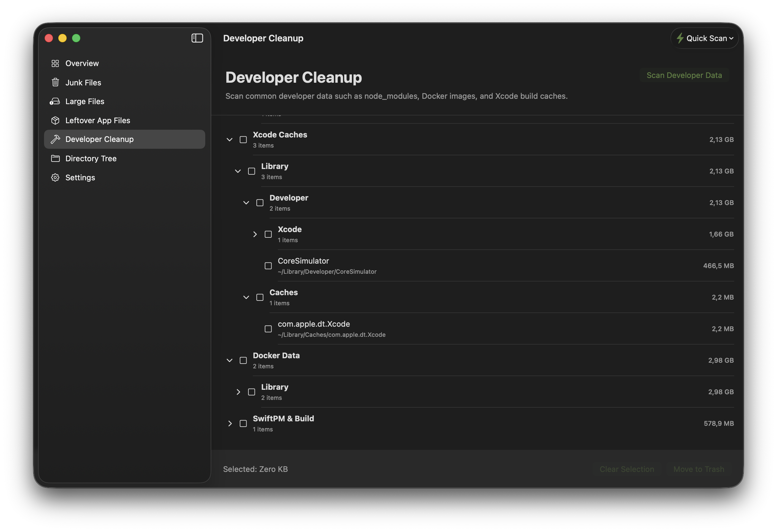Check the Xcode Caches checkbox
The image size is (777, 532).
point(243,140)
